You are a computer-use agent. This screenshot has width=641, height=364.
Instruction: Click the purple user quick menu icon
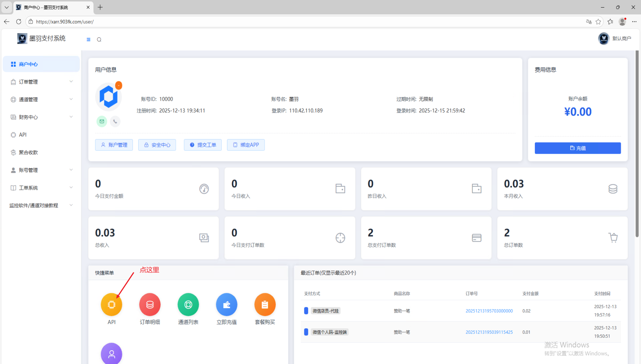(112, 354)
